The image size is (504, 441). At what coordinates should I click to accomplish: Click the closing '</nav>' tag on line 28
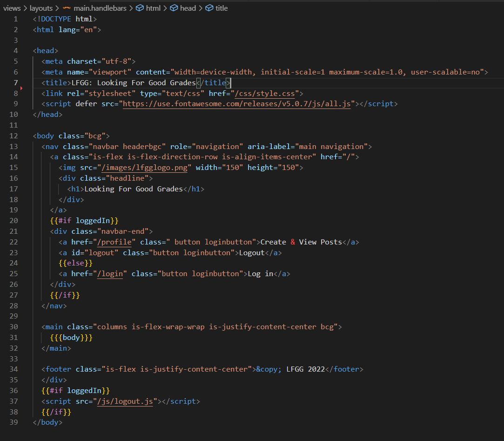tap(54, 306)
